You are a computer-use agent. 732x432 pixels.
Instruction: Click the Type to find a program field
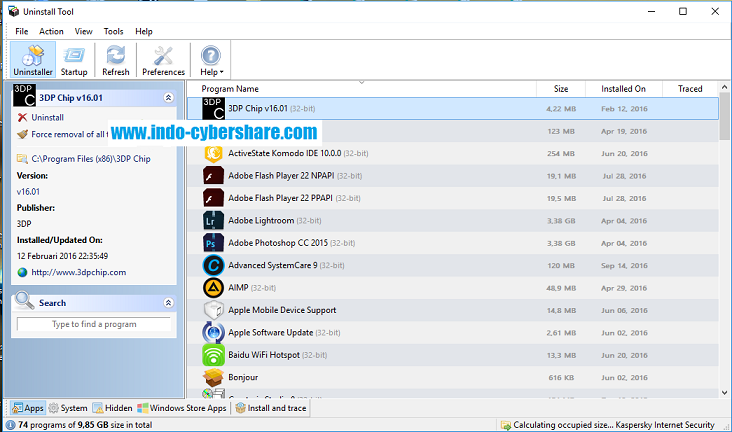pos(94,324)
